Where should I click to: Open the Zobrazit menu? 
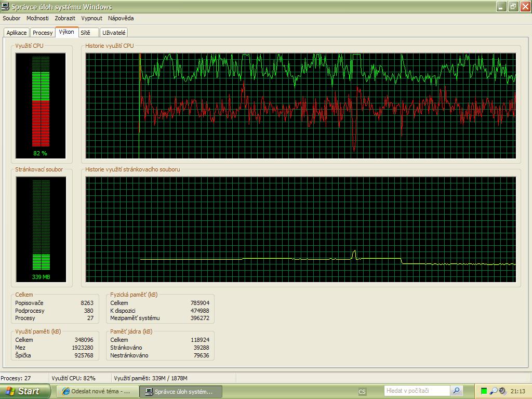pos(65,18)
